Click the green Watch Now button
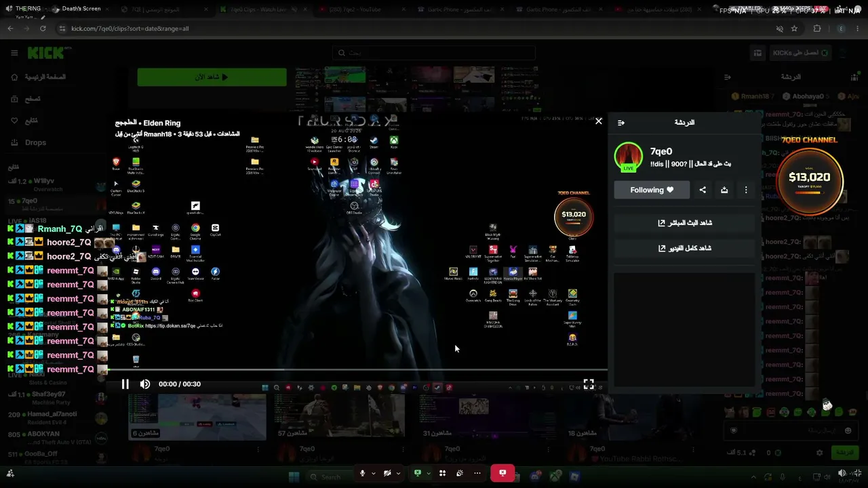This screenshot has height=488, width=868. [x=212, y=77]
